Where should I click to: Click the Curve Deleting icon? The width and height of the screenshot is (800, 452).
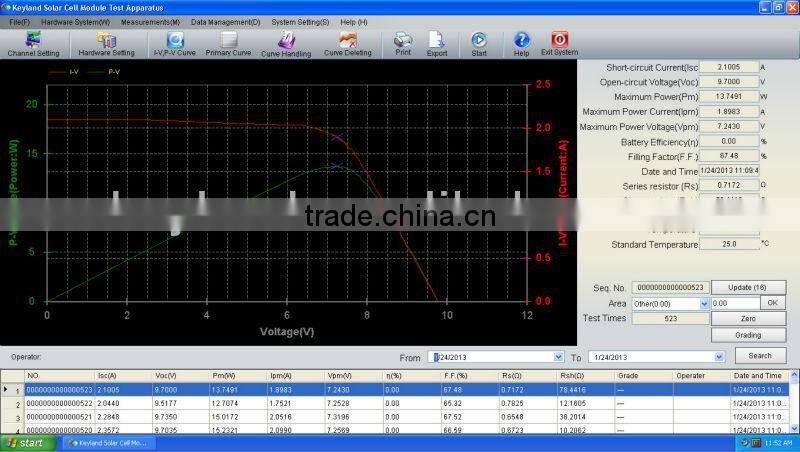(x=347, y=43)
